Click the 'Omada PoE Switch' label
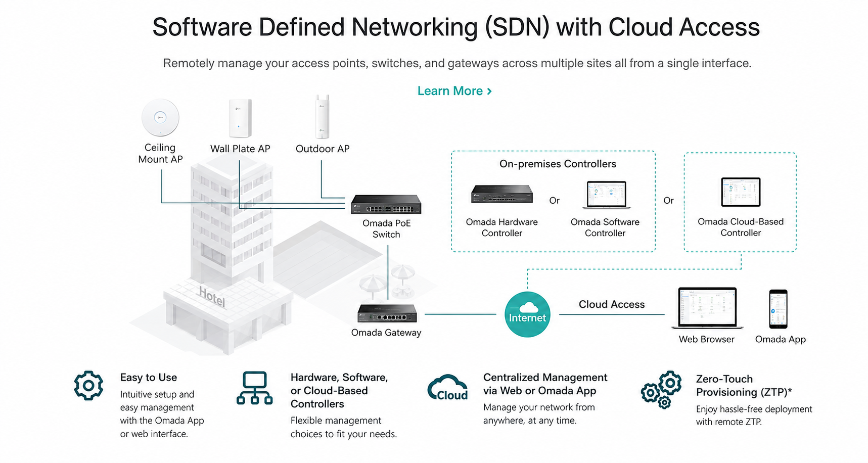Screen dimensions: 868x463 387,228
